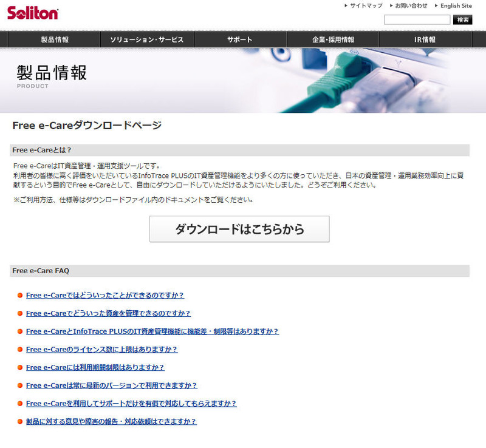Click the search input field
The width and height of the screenshot is (486, 448).
(417, 20)
